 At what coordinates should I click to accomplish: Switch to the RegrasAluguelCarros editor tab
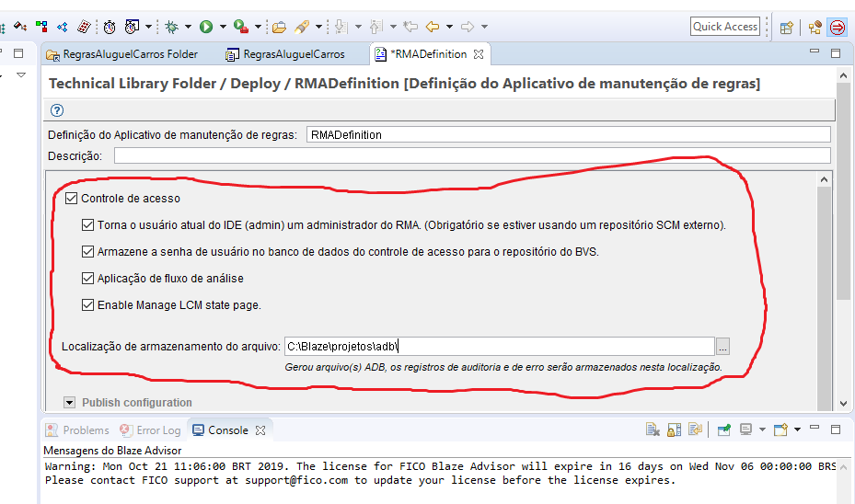(285, 54)
